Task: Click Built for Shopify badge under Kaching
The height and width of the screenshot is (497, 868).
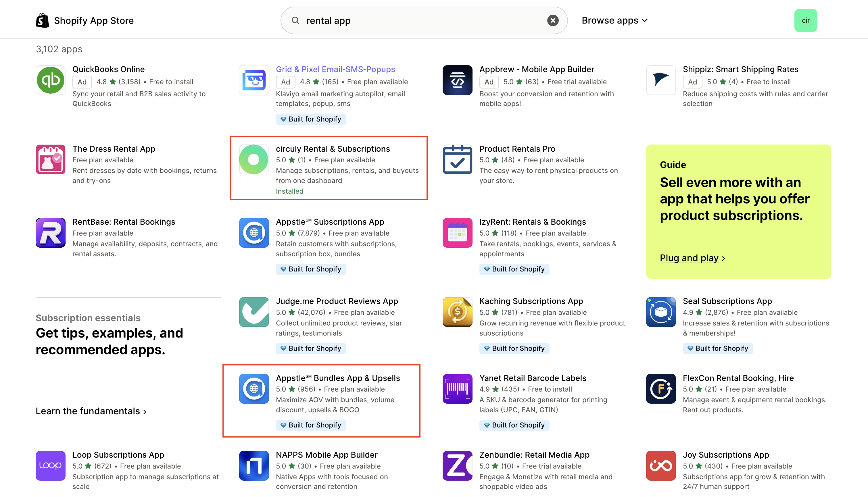Action: tap(514, 348)
